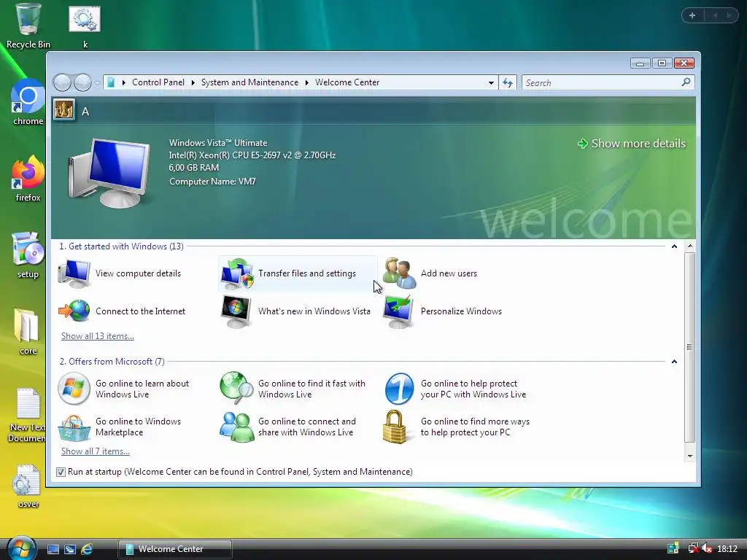Viewport: 747px width, 560px height.
Task: Open Windows Marketplace basket icon
Action: [x=74, y=427]
